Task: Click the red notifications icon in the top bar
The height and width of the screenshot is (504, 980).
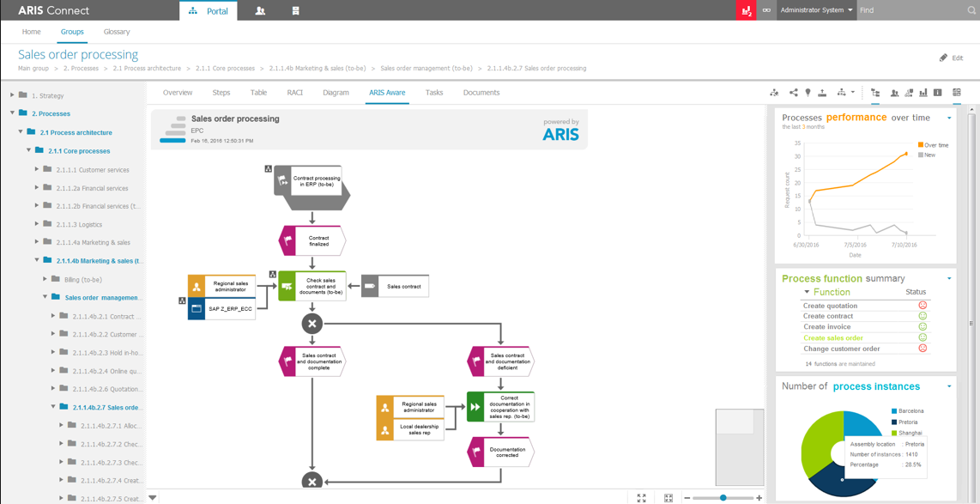Action: (747, 10)
